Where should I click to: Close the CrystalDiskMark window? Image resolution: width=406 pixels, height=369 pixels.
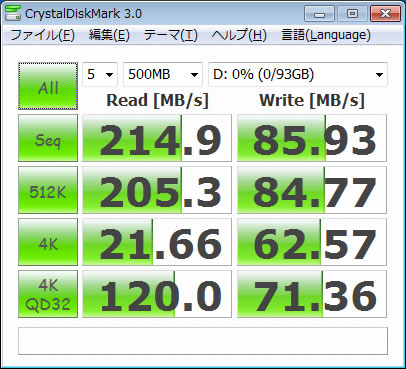click(385, 14)
